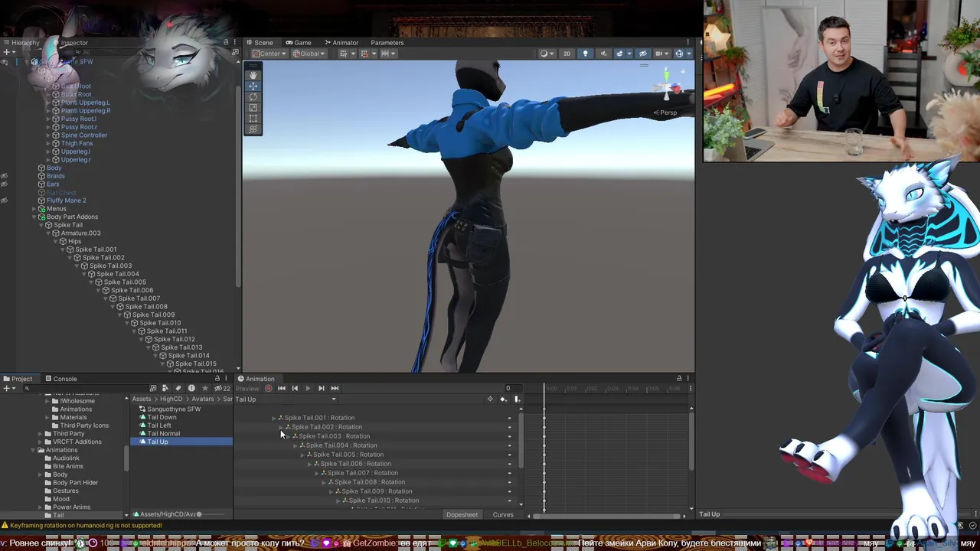Open draw mode shading dropdown
The width and height of the screenshot is (980, 551).
[546, 54]
